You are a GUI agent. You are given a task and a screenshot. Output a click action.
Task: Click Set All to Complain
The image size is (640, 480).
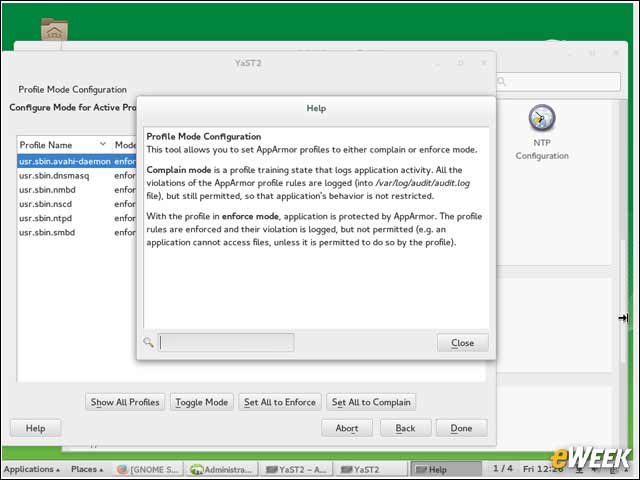[x=371, y=402]
